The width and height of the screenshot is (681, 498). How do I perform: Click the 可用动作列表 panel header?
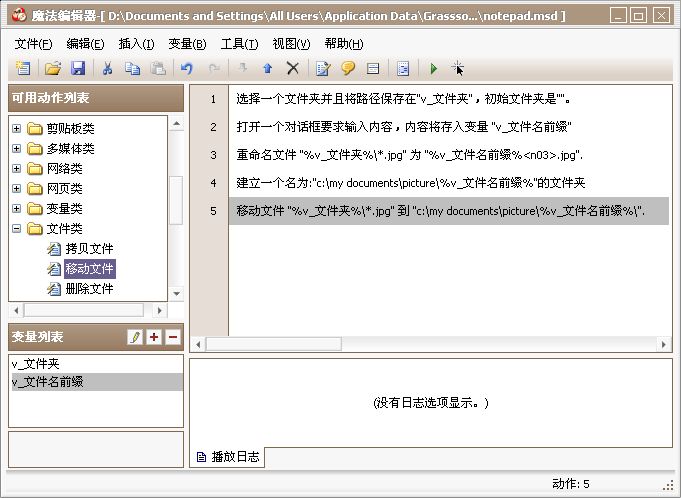coord(96,98)
